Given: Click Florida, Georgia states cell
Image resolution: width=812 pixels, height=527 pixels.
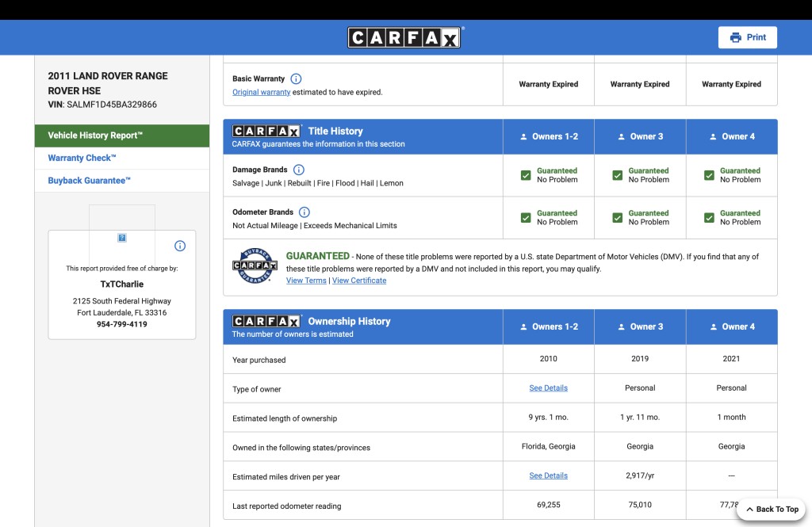Looking at the screenshot, I should click(x=549, y=446).
